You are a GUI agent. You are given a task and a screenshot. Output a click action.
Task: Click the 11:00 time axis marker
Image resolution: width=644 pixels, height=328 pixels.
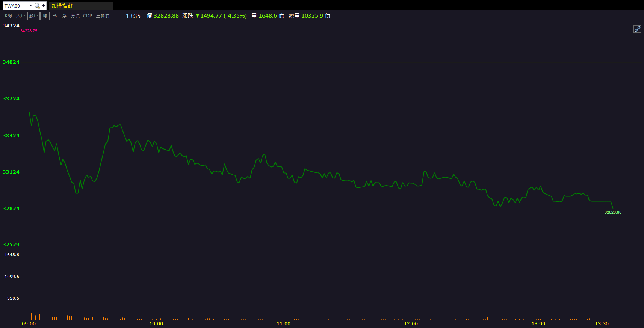(x=283, y=323)
